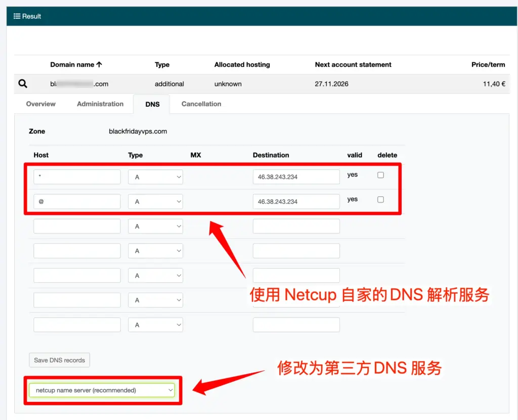Switch to the Overview tab

pos(41,104)
